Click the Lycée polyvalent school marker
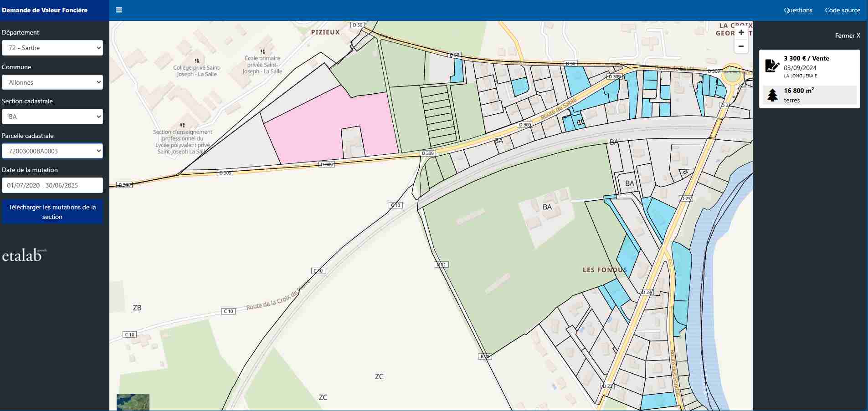Image resolution: width=868 pixels, height=411 pixels. point(182,125)
